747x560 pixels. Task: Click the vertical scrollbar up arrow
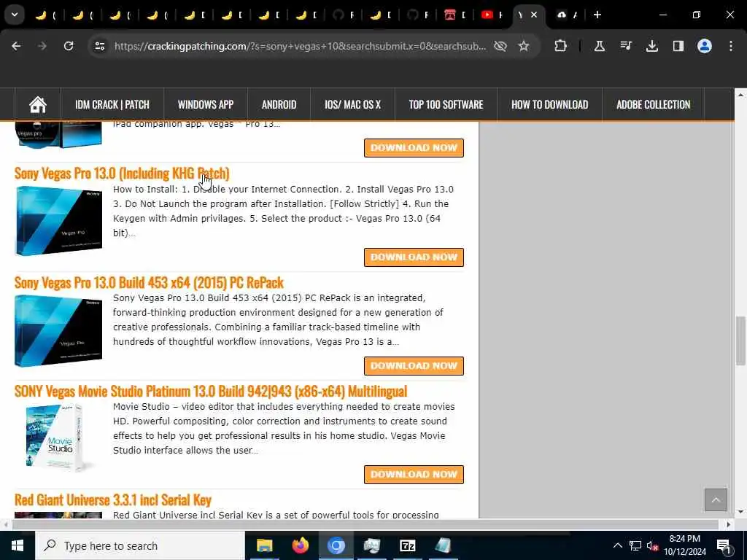[x=740, y=95]
